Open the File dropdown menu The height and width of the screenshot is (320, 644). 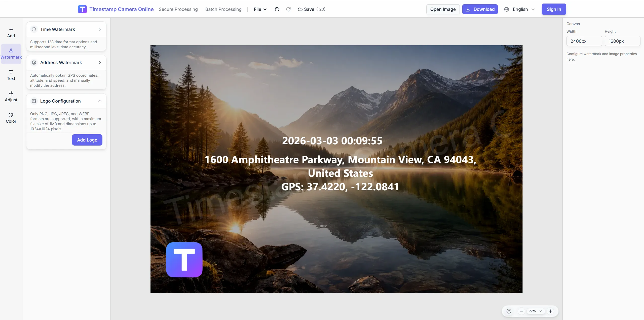click(260, 9)
